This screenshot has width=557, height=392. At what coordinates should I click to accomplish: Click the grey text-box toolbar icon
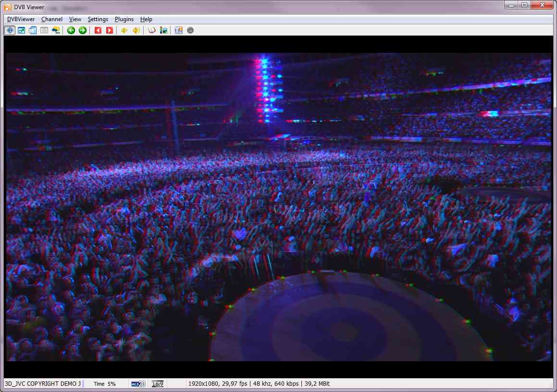[x=44, y=31]
